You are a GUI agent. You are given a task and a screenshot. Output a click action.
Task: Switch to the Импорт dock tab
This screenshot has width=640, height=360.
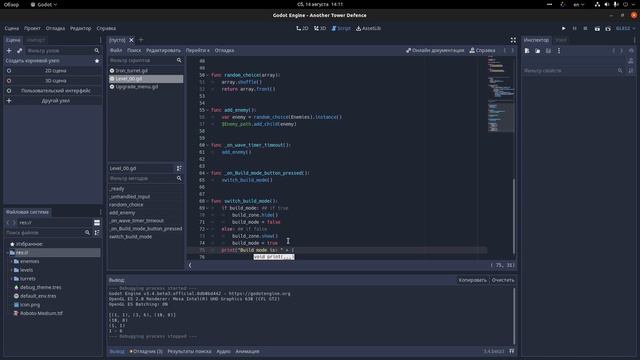(x=36, y=40)
